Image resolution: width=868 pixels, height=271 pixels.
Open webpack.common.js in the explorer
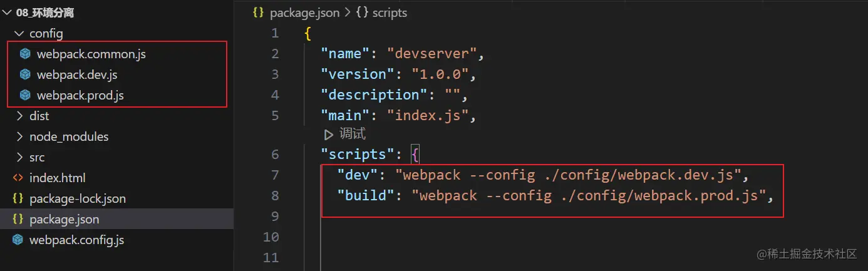(91, 54)
